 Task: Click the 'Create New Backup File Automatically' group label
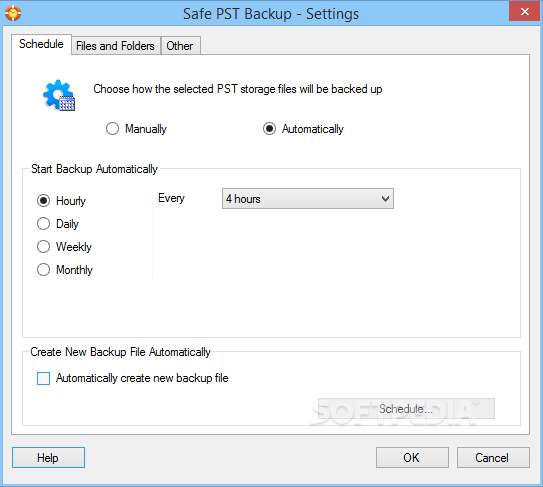[x=121, y=352]
